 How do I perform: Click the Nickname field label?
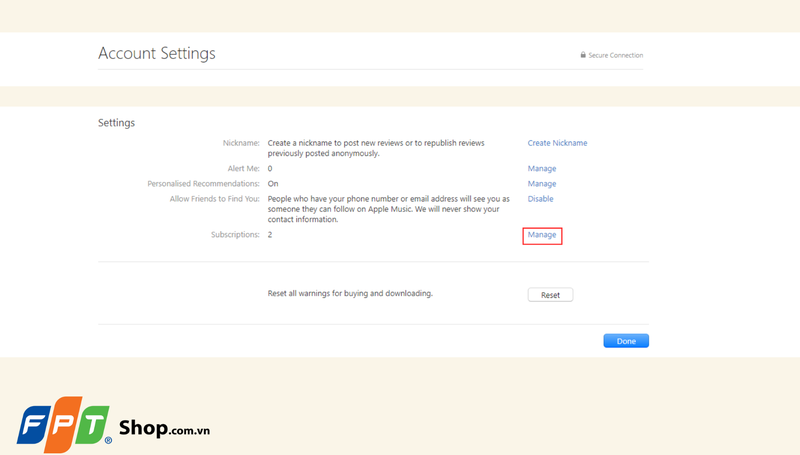pos(241,143)
